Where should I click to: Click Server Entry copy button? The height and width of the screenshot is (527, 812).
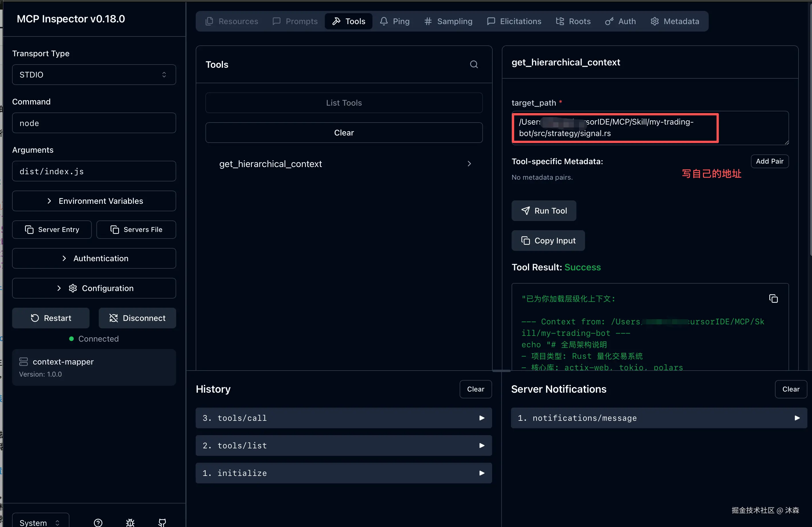52,229
